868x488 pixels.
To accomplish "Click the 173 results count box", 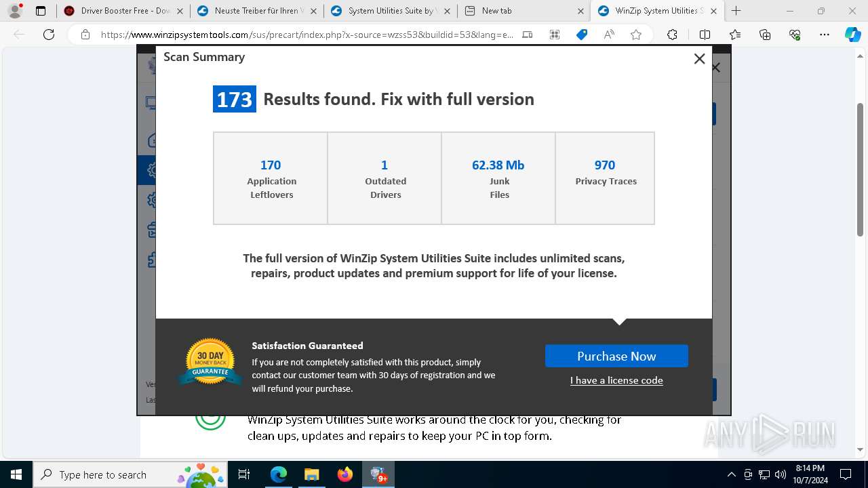I will 235,99.
